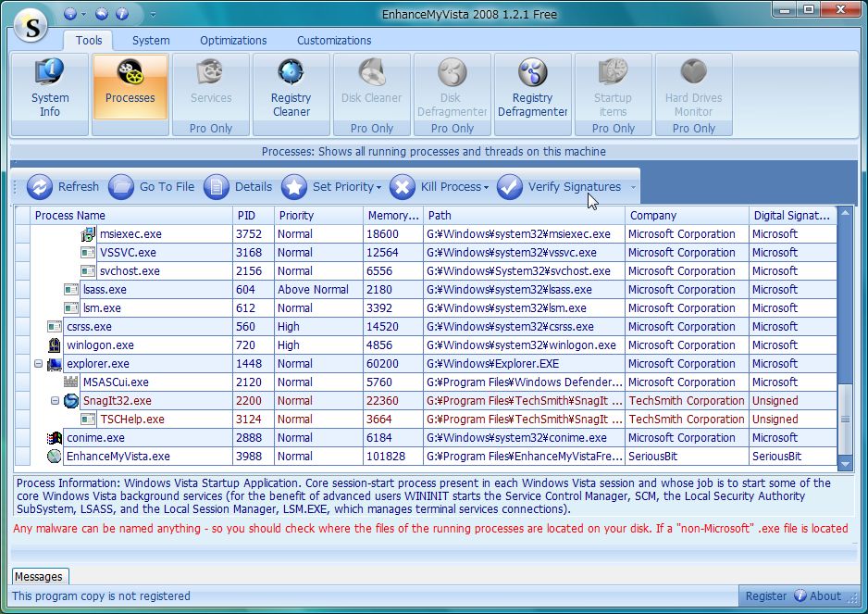Click the explorer.exe process icon
Screen dimensions: 868x614
[55, 364]
